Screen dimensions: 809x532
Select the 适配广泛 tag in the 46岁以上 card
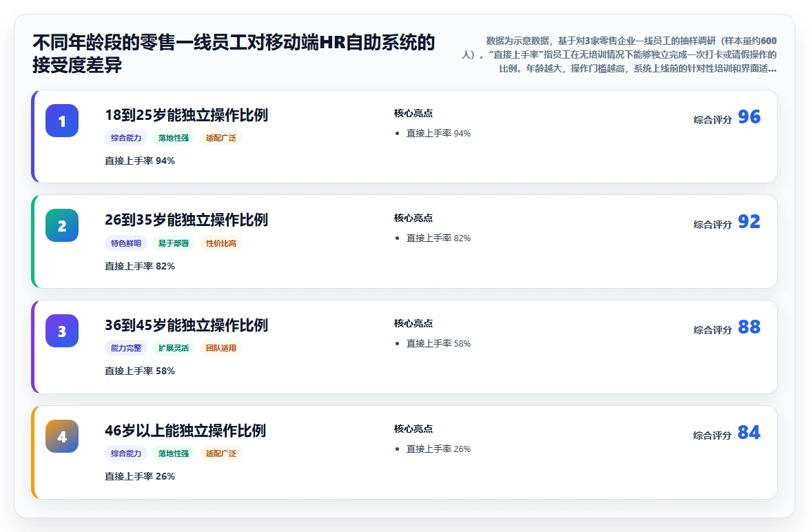221,453
